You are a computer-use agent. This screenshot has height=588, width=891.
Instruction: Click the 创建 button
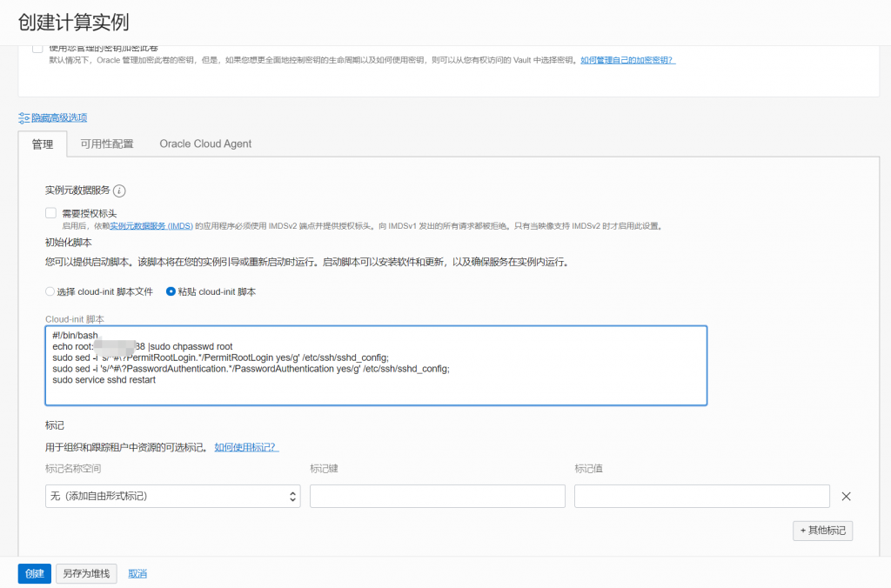[x=33, y=573]
